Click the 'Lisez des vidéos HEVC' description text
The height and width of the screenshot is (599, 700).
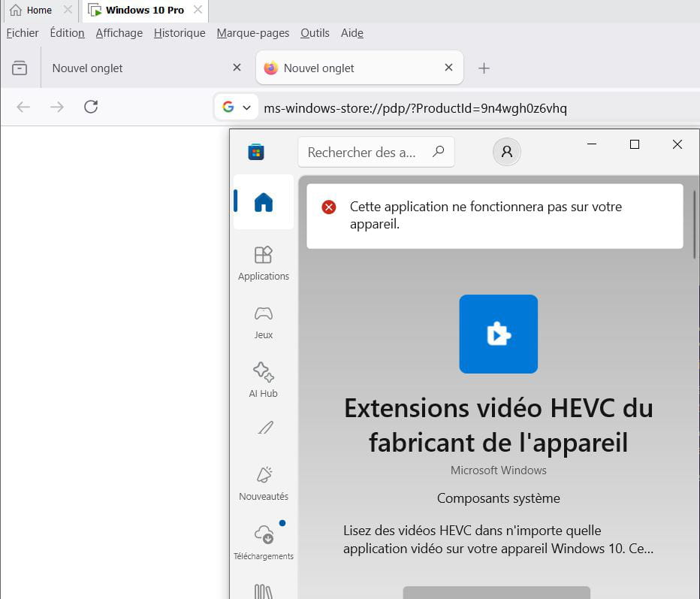pyautogui.click(x=498, y=540)
